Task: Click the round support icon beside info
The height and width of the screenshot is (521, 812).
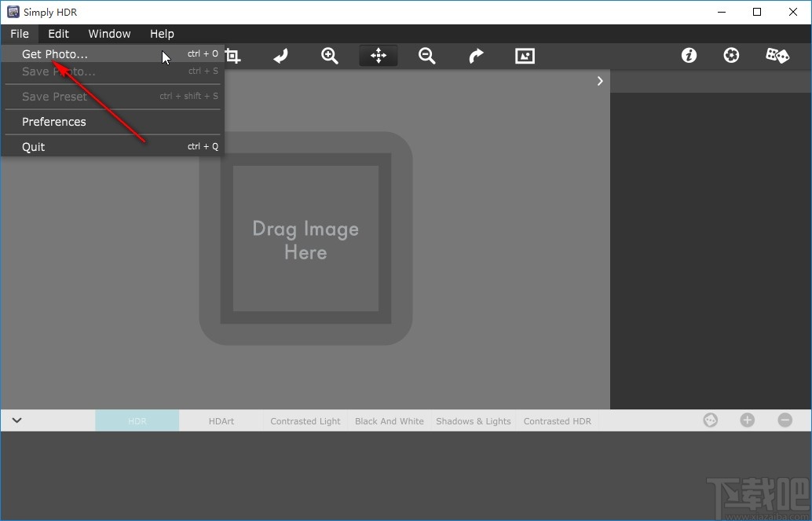Action: pos(731,56)
